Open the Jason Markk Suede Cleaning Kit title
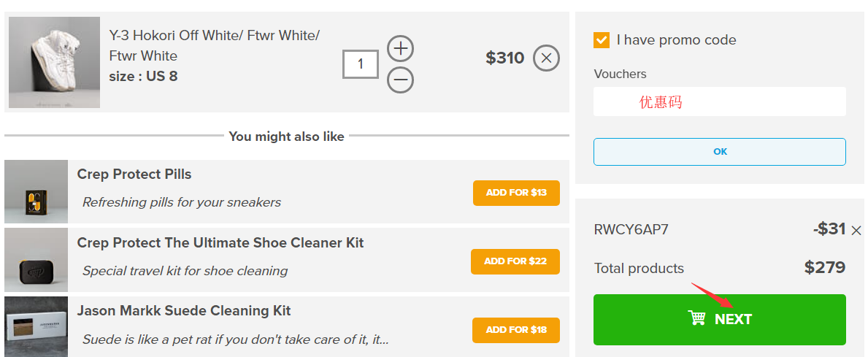 (184, 311)
